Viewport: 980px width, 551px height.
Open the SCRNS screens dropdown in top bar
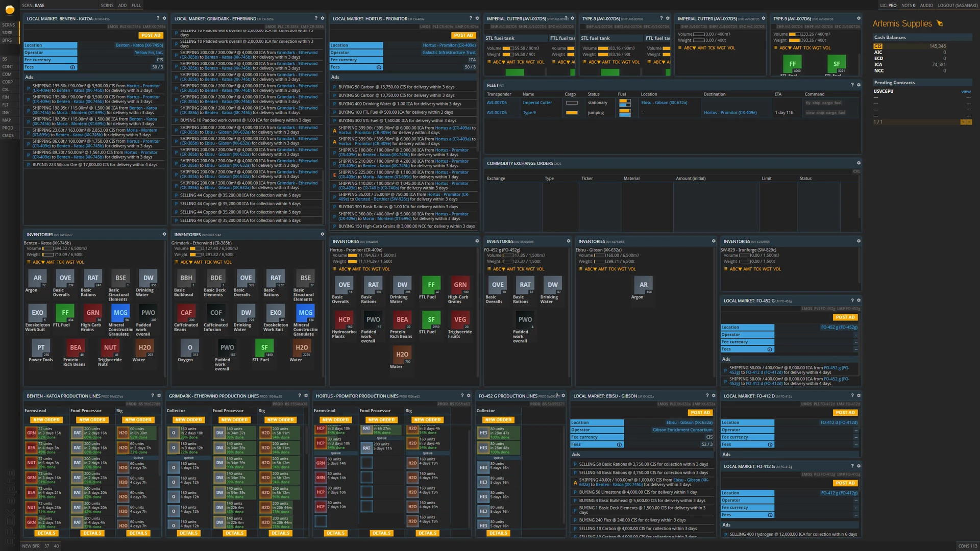point(107,5)
